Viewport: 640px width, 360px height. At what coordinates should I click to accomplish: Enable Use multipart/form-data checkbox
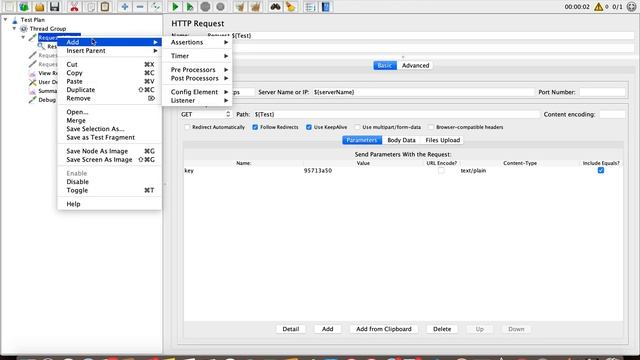pyautogui.click(x=358, y=127)
